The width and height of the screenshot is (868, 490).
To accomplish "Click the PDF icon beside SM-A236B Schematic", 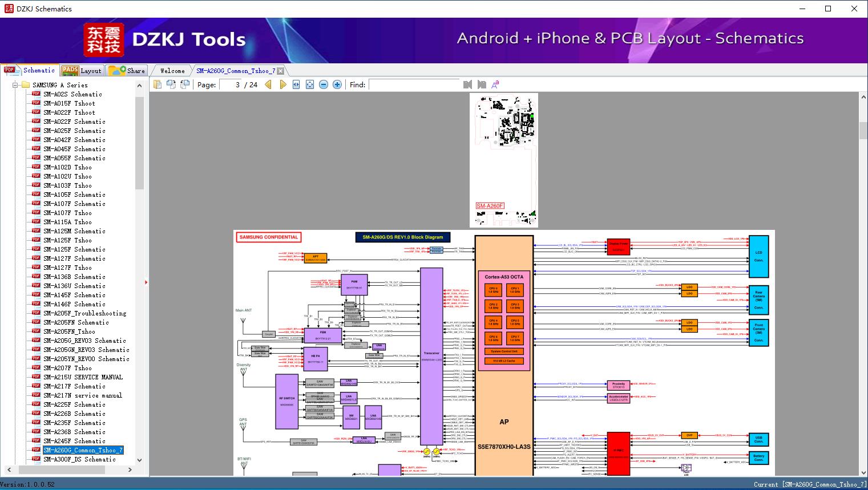I will pos(36,432).
